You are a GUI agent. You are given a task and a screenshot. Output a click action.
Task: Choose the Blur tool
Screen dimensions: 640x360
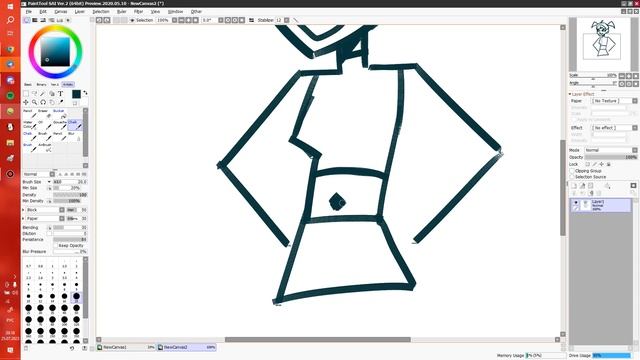pyautogui.click(x=75, y=136)
